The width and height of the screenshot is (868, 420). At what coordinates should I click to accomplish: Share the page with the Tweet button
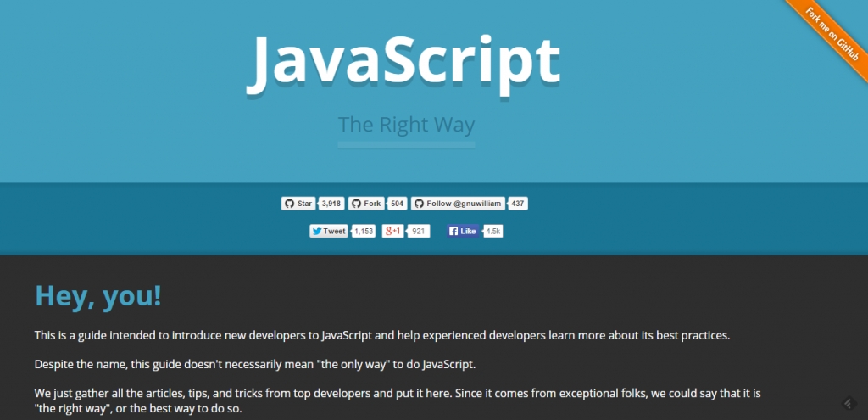(329, 231)
